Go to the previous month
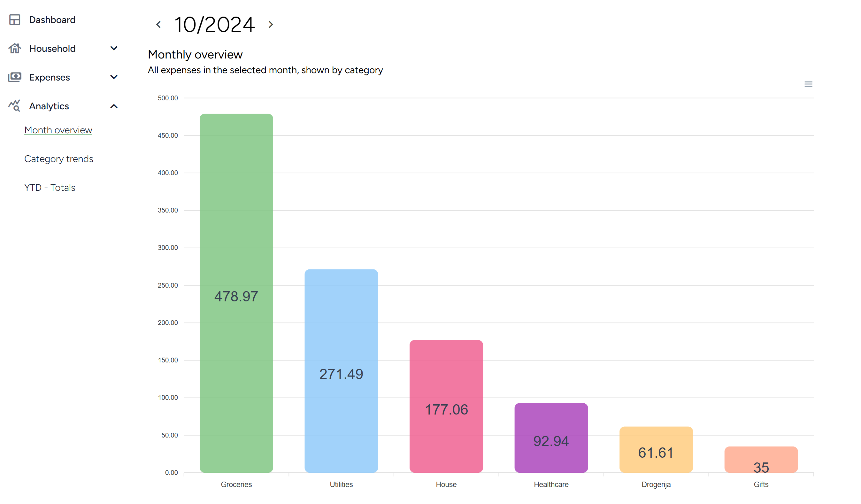Image resolution: width=861 pixels, height=504 pixels. [158, 25]
